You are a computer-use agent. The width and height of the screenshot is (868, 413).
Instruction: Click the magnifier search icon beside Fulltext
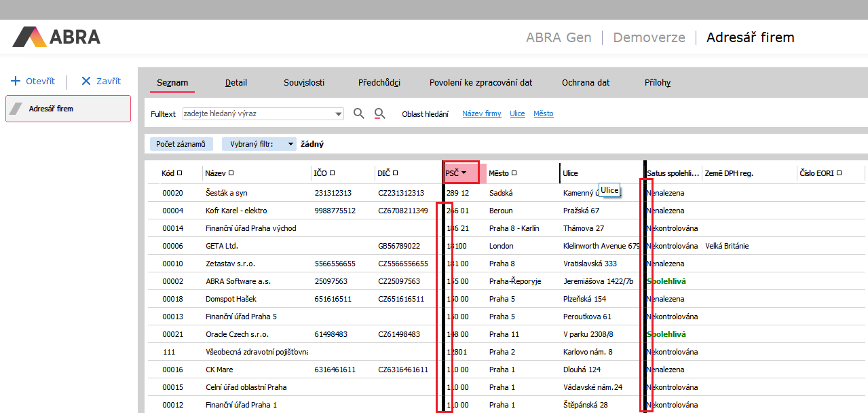point(359,113)
